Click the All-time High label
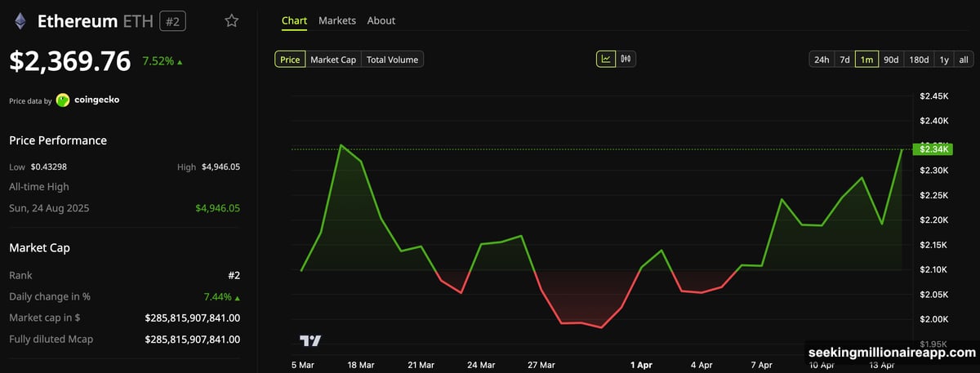 (38, 187)
